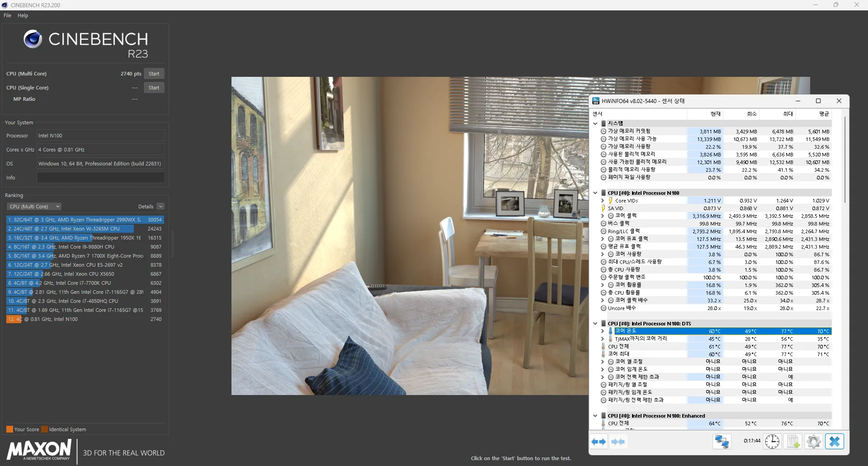Expand sensor columns with the double-arrow icon in HWiNFO

(x=599, y=442)
